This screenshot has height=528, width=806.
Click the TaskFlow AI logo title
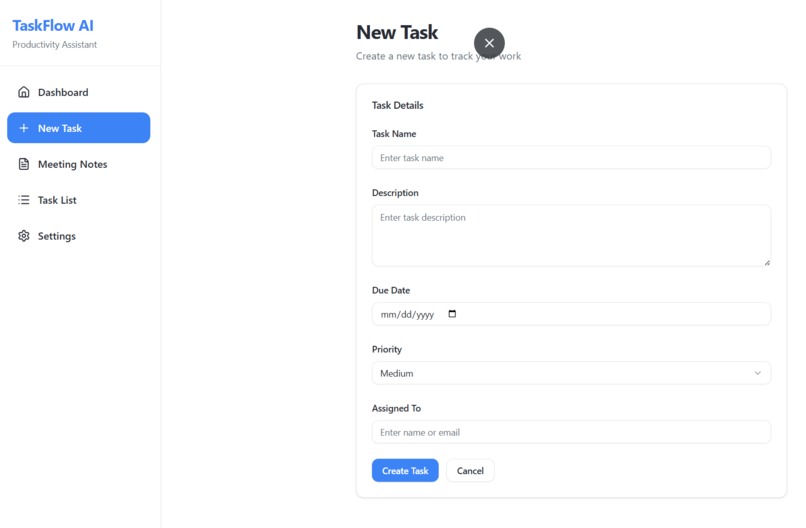53,26
